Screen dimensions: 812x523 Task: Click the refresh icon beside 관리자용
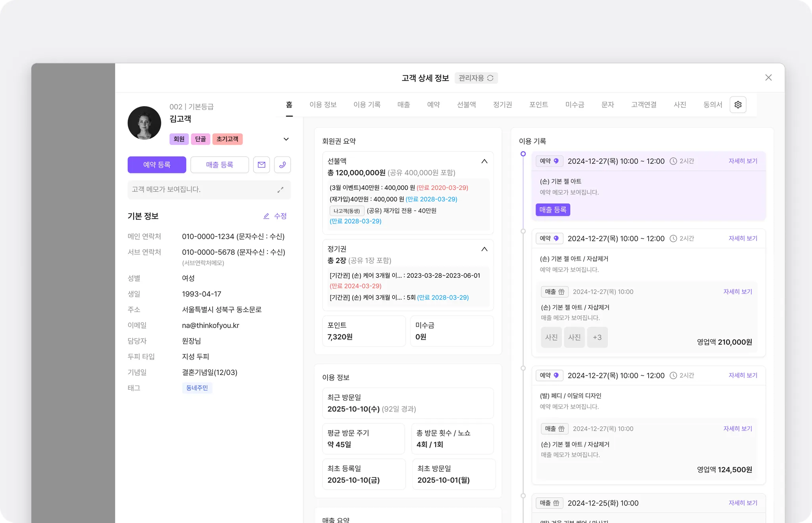[x=490, y=78]
